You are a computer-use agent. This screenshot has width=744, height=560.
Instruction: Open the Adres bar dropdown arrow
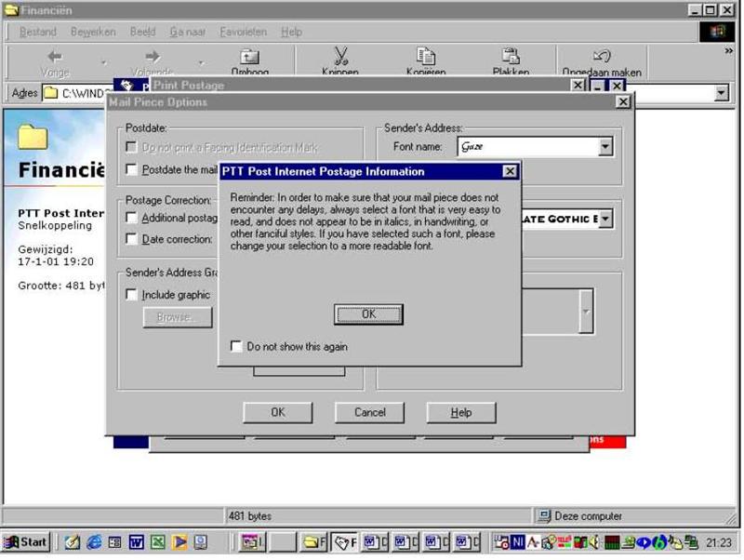point(722,92)
